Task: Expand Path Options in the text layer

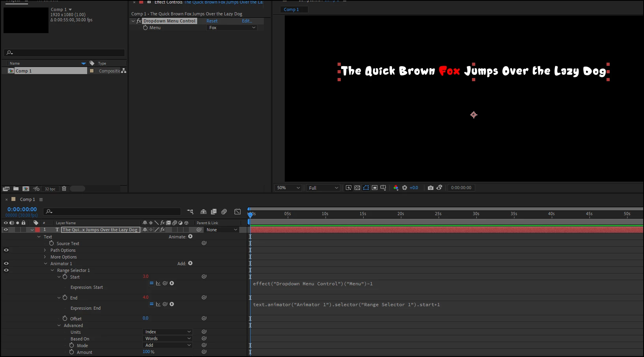Action: (x=45, y=250)
